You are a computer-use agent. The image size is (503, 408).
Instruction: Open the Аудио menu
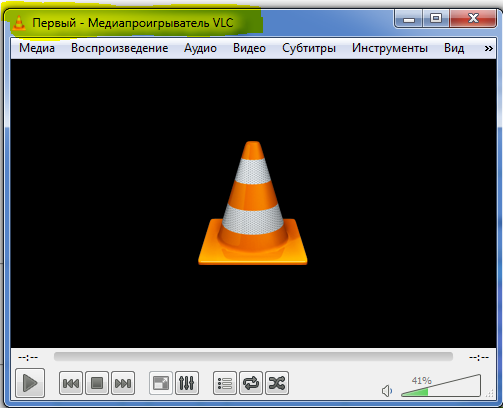(200, 48)
